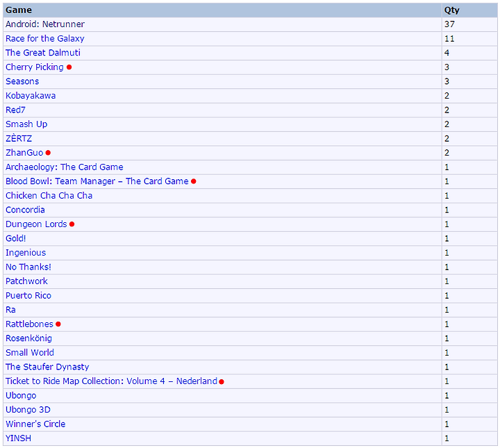
Task: Click the red dot next to ZhanGuo
Action: [x=48, y=153]
